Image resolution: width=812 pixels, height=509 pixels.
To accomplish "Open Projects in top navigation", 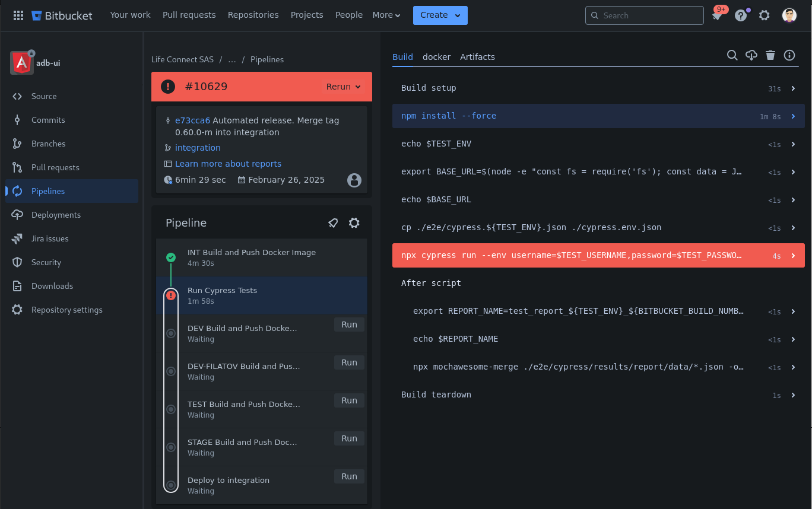I will (x=307, y=15).
